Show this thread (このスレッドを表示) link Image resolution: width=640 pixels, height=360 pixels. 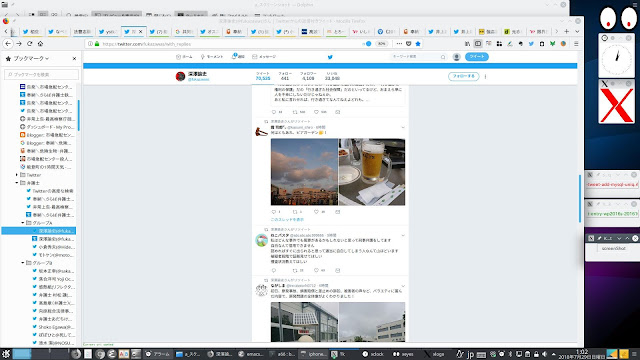287,220
